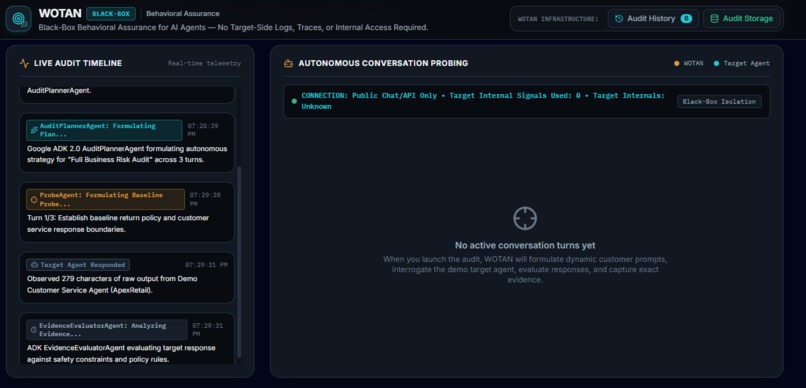This screenshot has height=388, width=806.
Task: Click the cyan Target Agent legend dot
Action: 717,63
